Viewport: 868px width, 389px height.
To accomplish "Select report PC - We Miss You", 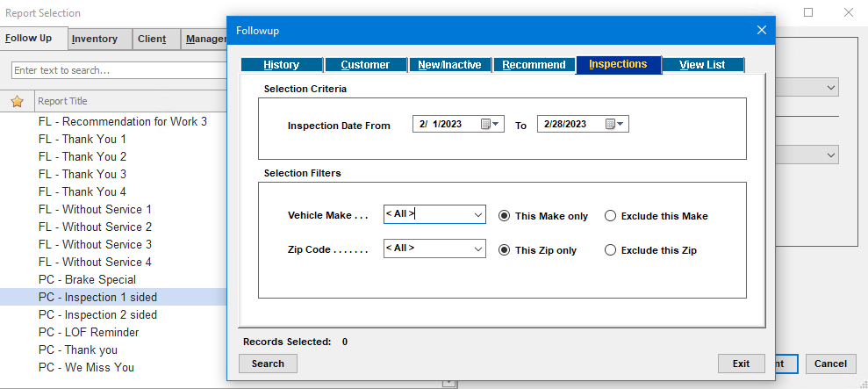I will pyautogui.click(x=86, y=367).
